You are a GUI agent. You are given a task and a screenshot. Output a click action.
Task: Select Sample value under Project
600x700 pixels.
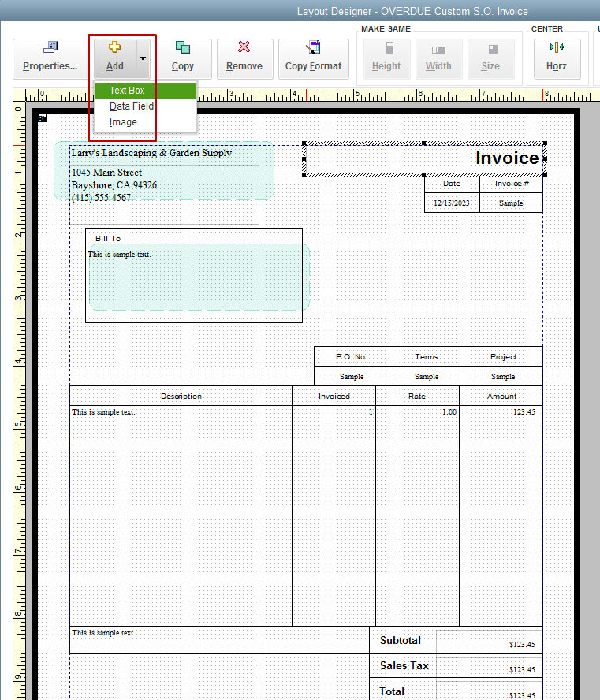(x=503, y=376)
